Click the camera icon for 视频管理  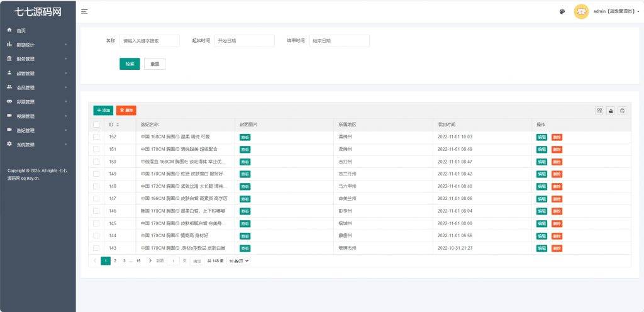[x=9, y=116]
